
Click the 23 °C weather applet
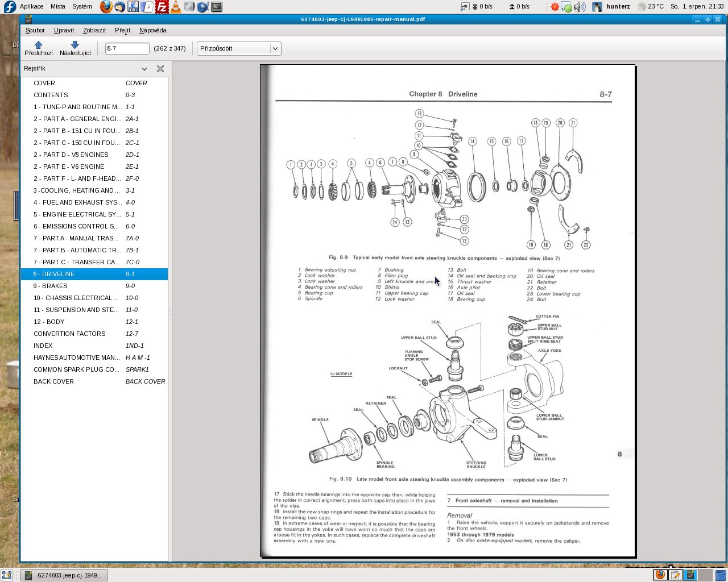point(651,6)
